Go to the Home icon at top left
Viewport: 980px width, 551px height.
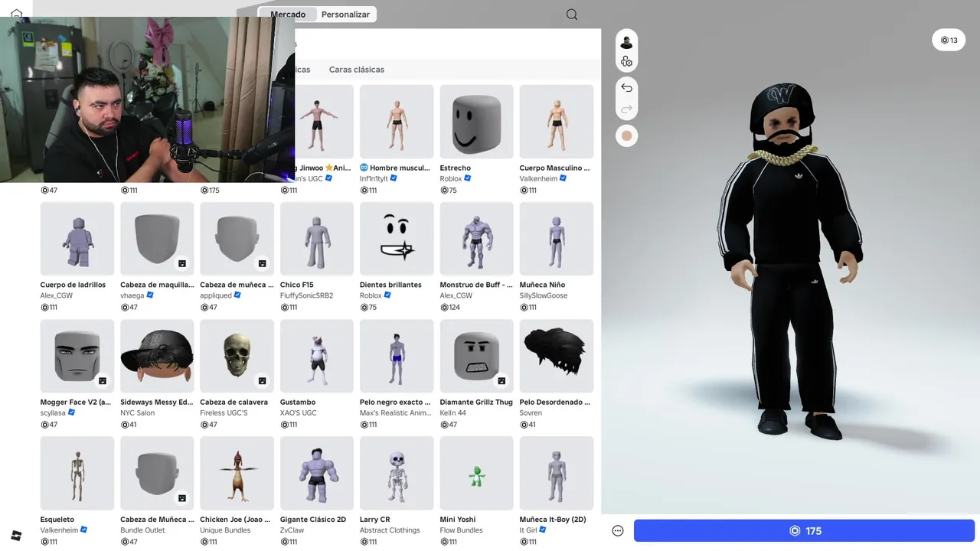click(x=16, y=12)
